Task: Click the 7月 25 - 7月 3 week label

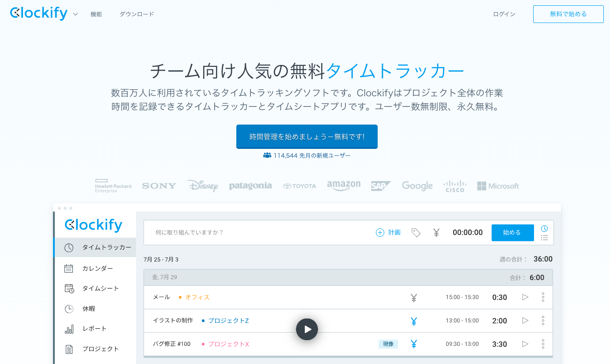Action: [161, 260]
